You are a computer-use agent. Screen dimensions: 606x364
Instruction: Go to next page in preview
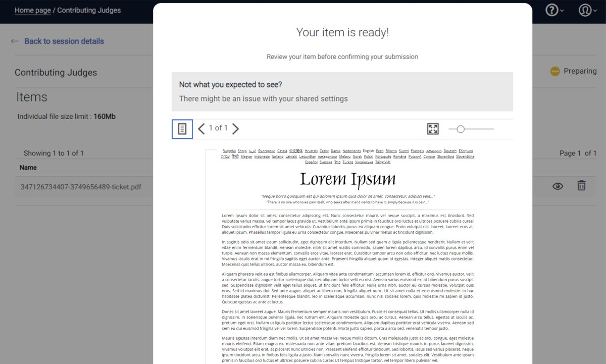235,129
